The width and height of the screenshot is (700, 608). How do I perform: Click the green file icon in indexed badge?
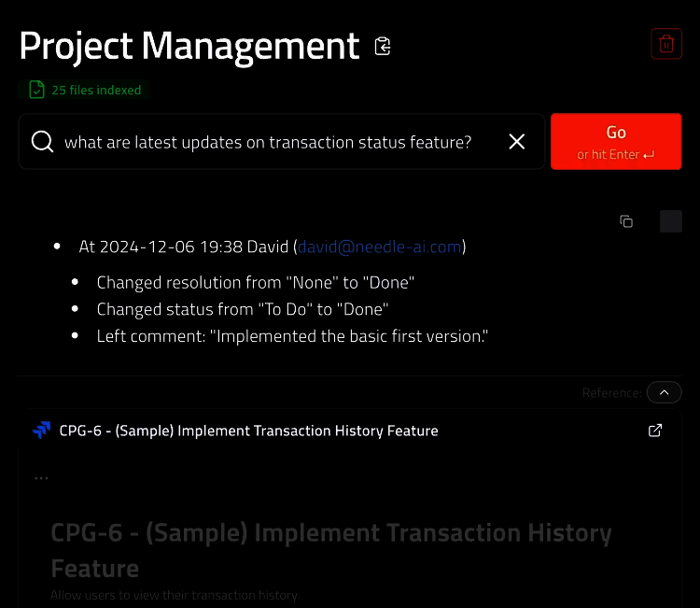tap(36, 90)
